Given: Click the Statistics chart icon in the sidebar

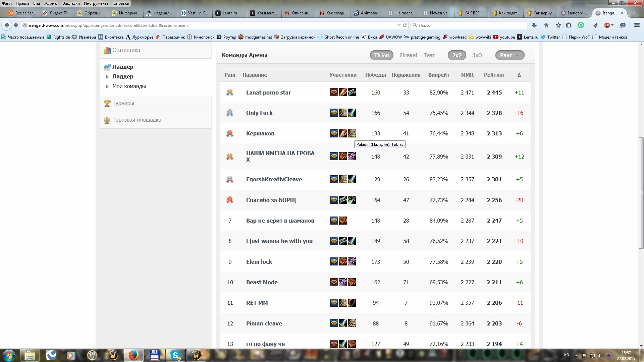Looking at the screenshot, I should coord(107,50).
